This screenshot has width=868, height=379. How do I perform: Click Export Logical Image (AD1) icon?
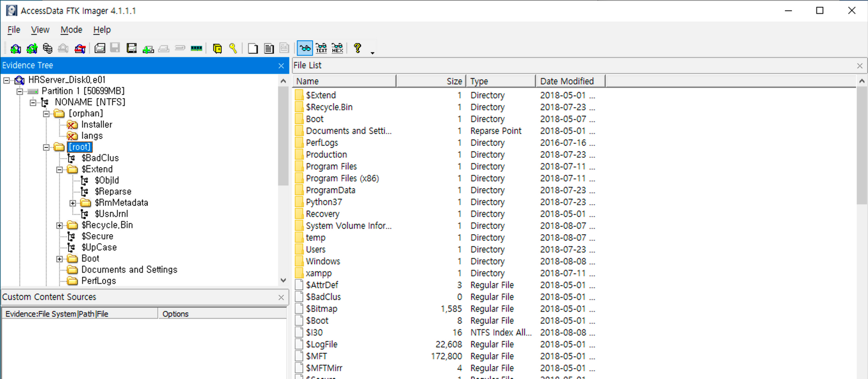coord(132,49)
